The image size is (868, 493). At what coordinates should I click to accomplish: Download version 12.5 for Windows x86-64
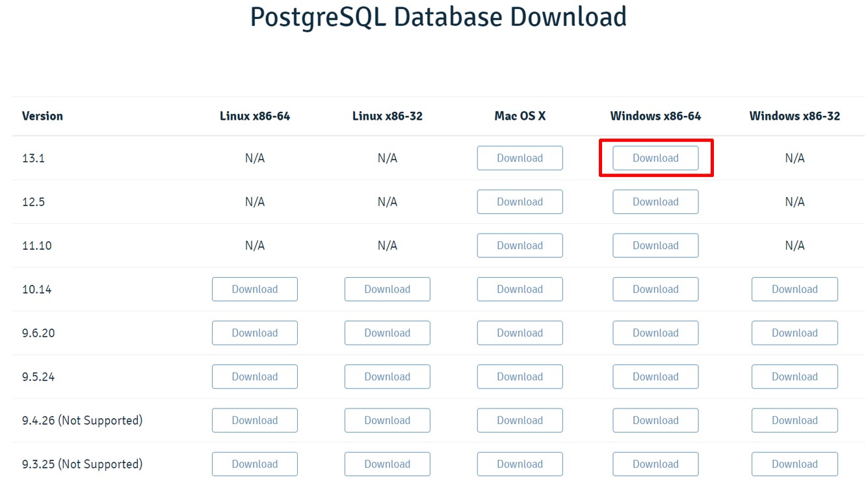(x=655, y=202)
